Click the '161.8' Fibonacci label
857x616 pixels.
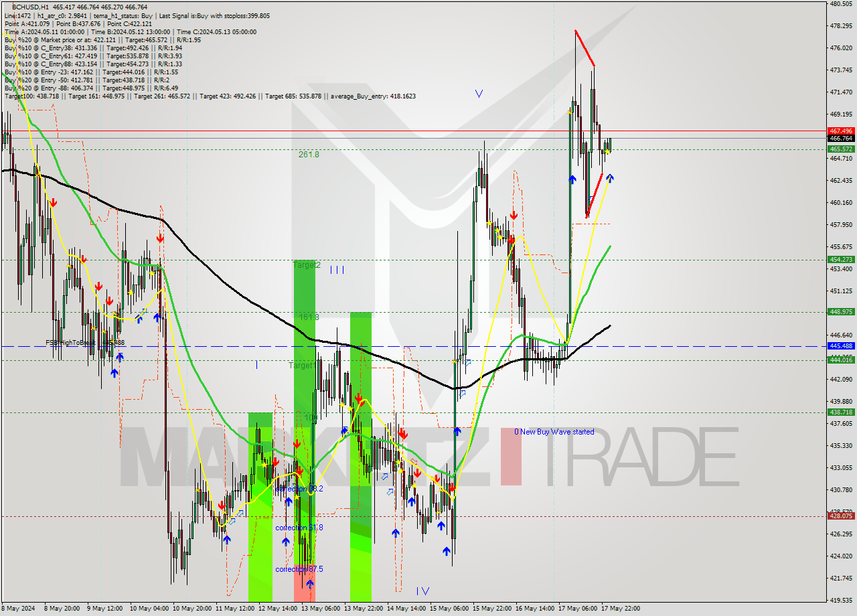tap(309, 317)
